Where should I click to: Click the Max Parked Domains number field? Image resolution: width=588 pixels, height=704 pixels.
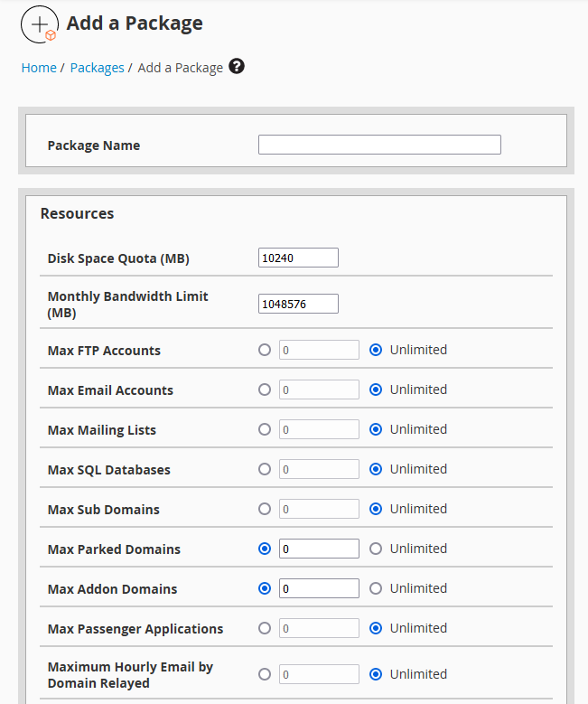[x=319, y=549]
